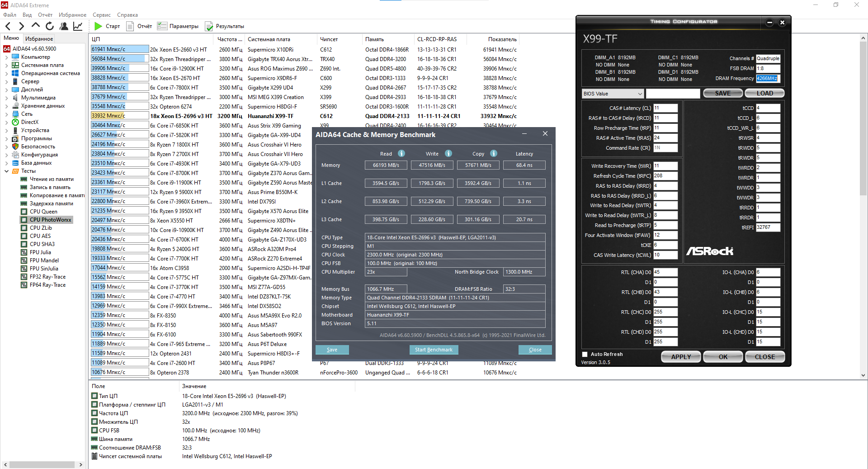Select the Чтение из памяти test

point(52,179)
